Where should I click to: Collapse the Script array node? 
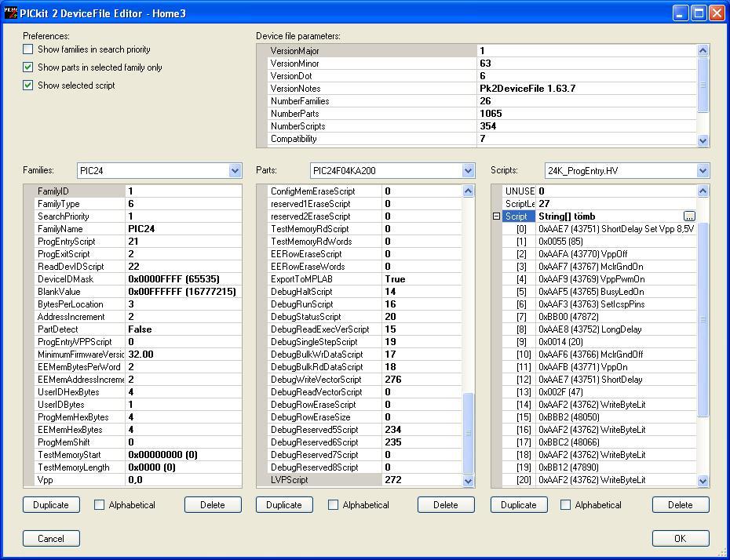coord(496,216)
